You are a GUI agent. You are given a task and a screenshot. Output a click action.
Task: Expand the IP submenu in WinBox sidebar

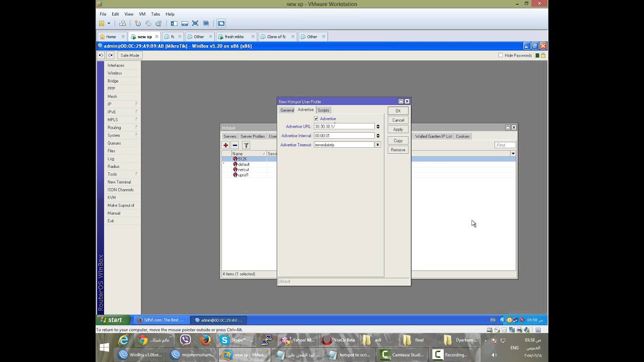pos(136,104)
